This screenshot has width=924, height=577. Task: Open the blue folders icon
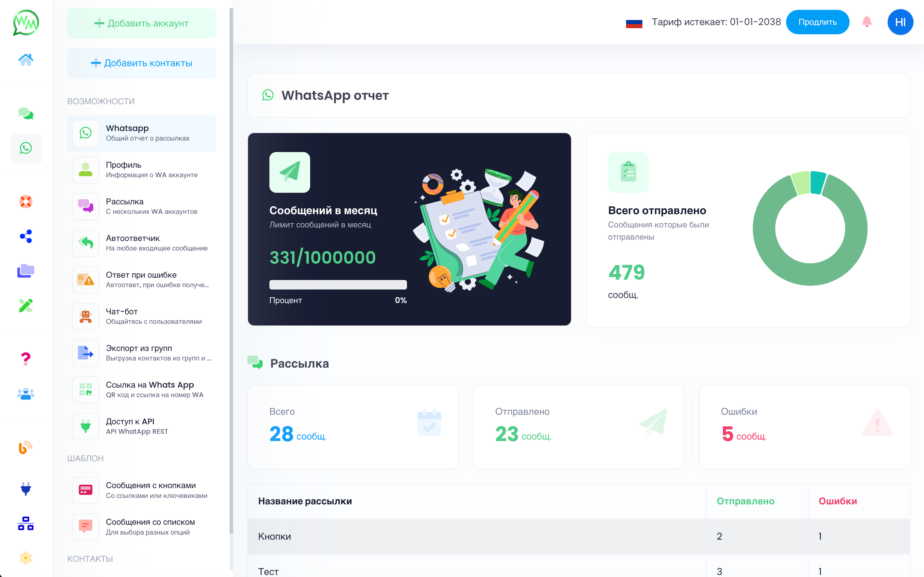click(x=25, y=271)
